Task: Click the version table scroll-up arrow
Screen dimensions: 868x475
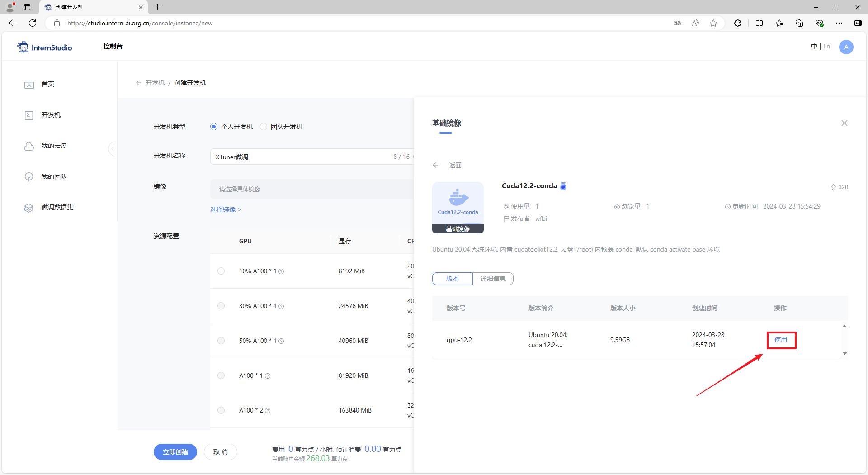Action: (x=844, y=326)
